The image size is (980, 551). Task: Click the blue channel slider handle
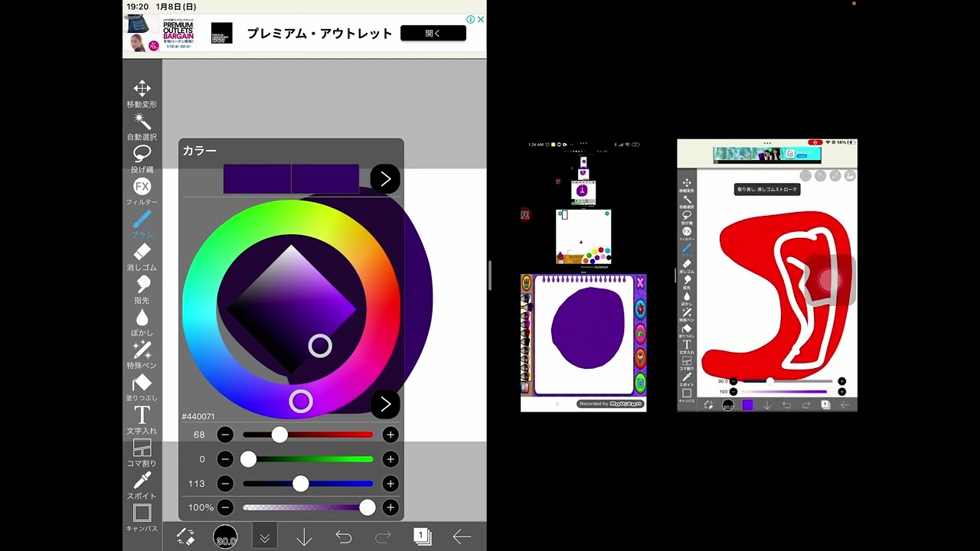coord(300,484)
